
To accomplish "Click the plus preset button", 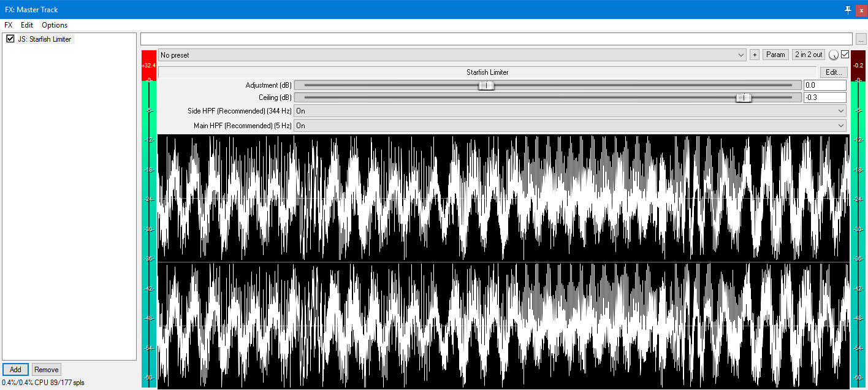I will (755, 55).
